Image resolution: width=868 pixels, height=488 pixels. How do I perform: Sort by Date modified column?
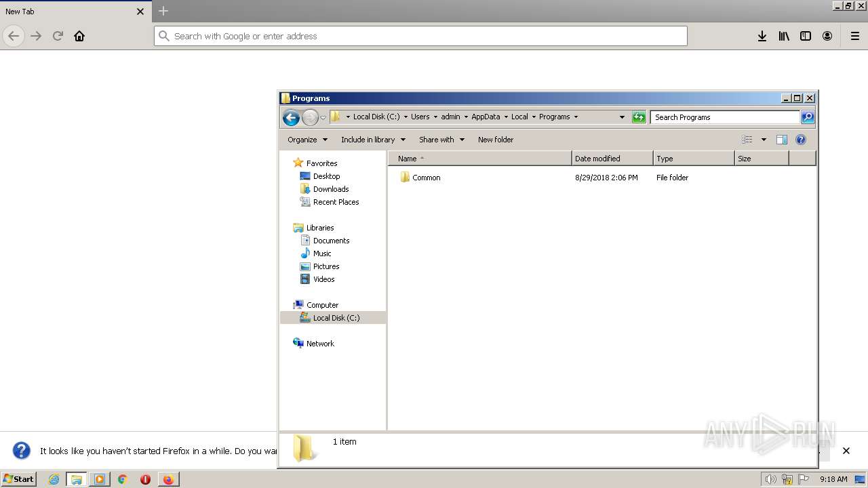point(612,159)
